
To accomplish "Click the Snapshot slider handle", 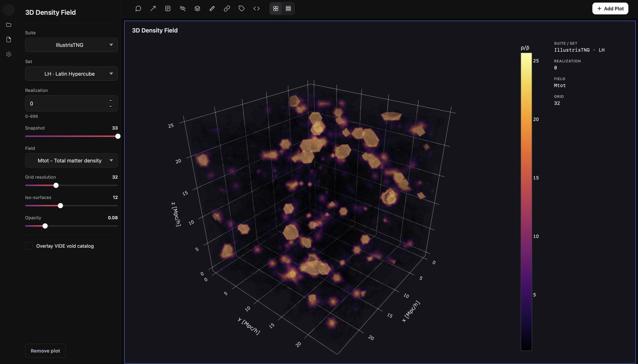I will [x=118, y=136].
